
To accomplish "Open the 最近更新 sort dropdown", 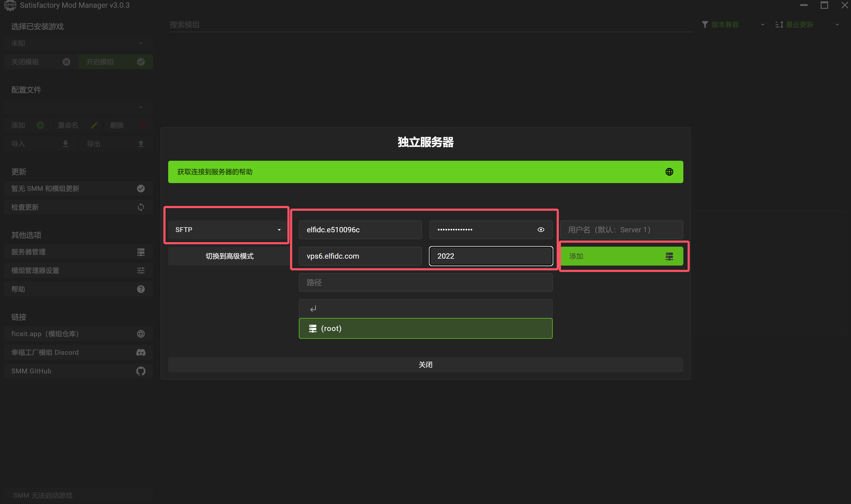I will point(808,25).
